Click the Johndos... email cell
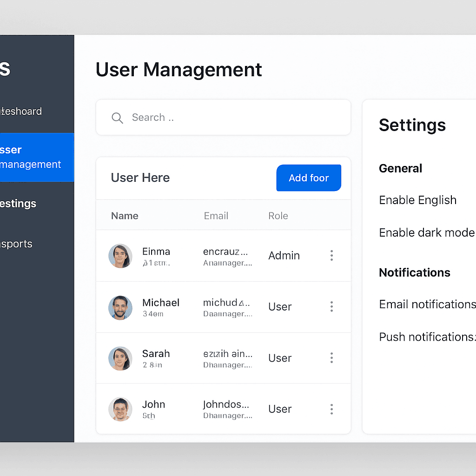Image resolution: width=476 pixels, height=476 pixels. pyautogui.click(x=226, y=404)
